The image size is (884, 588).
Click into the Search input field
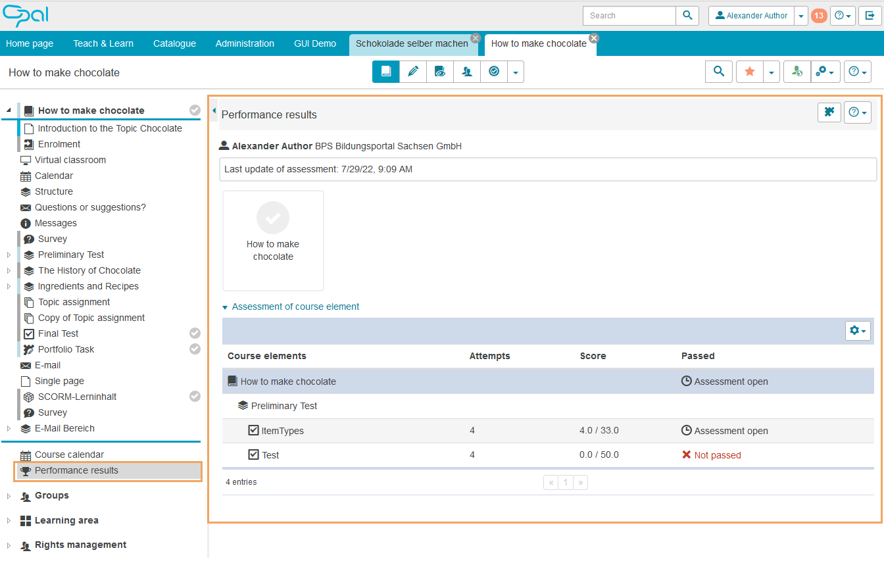coord(629,16)
